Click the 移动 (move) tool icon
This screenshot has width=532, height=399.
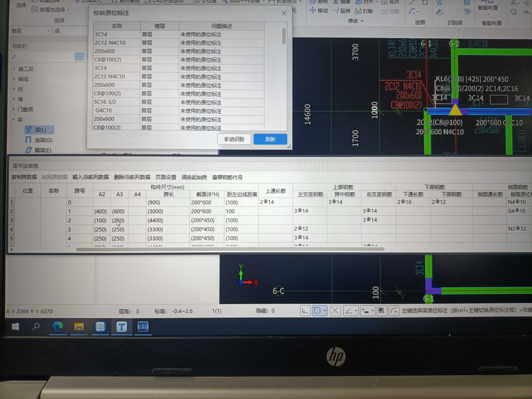[x=313, y=11]
